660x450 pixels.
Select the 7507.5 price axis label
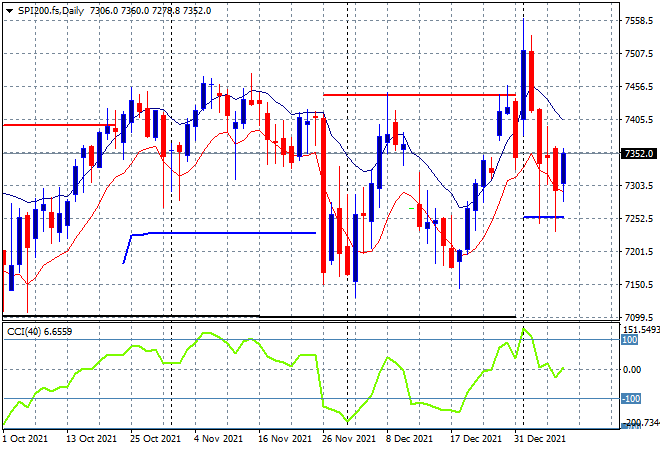click(639, 53)
